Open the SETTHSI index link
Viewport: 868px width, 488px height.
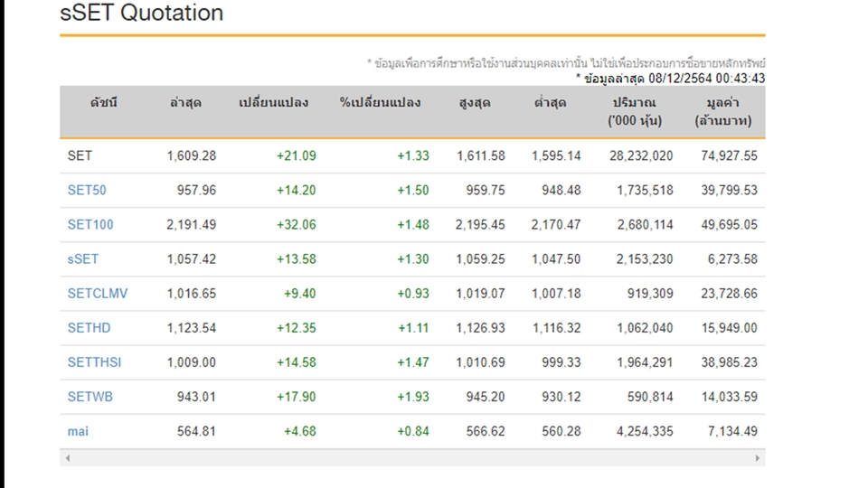(x=94, y=362)
